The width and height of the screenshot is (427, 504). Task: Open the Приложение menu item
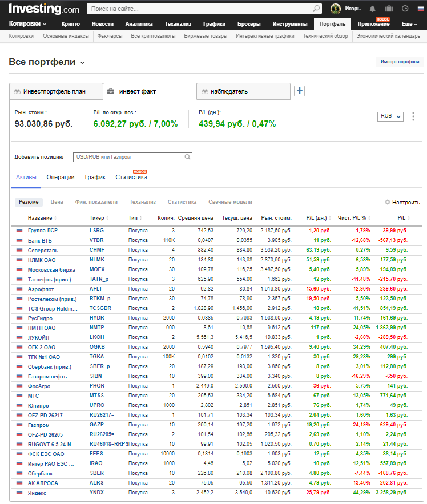(x=373, y=24)
